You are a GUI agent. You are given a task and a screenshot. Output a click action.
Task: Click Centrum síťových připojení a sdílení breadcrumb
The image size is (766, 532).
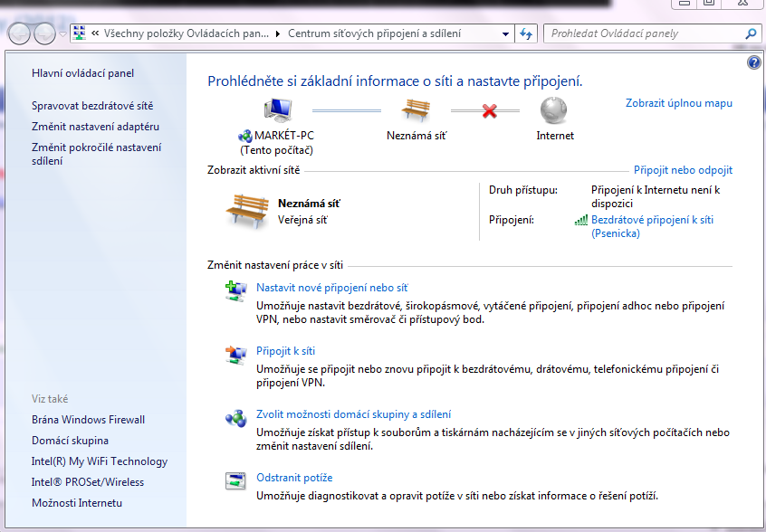(374, 33)
